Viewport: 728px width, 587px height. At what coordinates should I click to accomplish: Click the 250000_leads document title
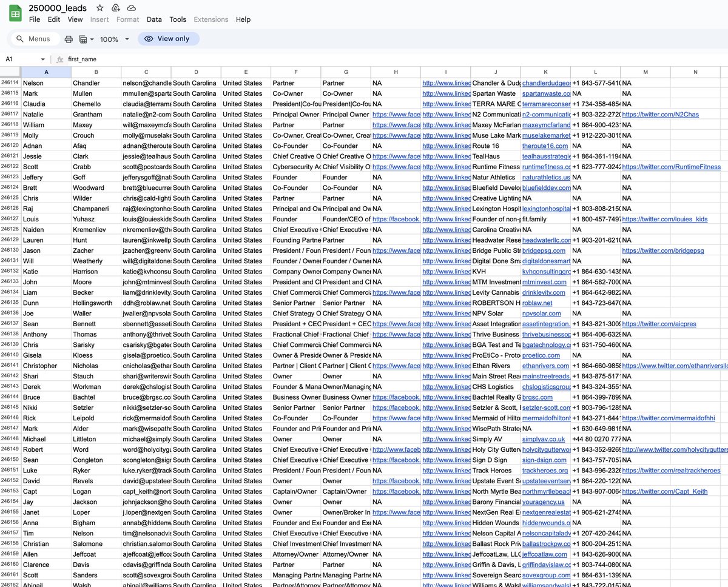pos(58,8)
